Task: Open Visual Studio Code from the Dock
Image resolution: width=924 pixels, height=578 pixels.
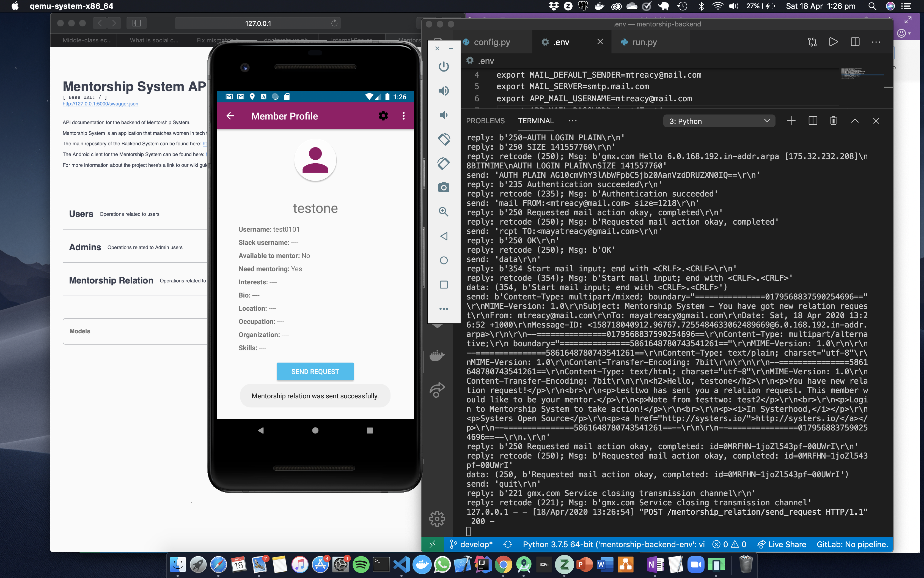Action: pos(401,565)
